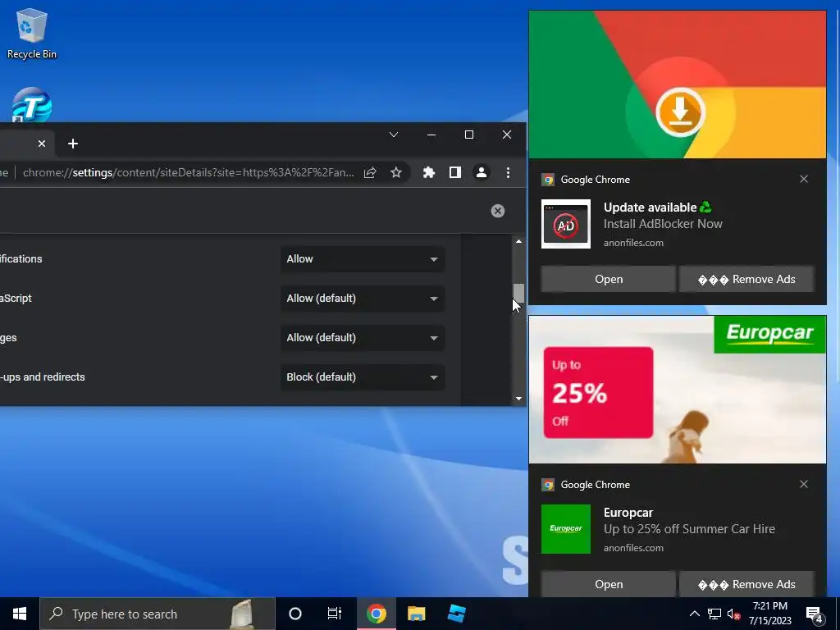
Task: Click Remove Ads on AdBlocker notification
Action: (x=746, y=279)
